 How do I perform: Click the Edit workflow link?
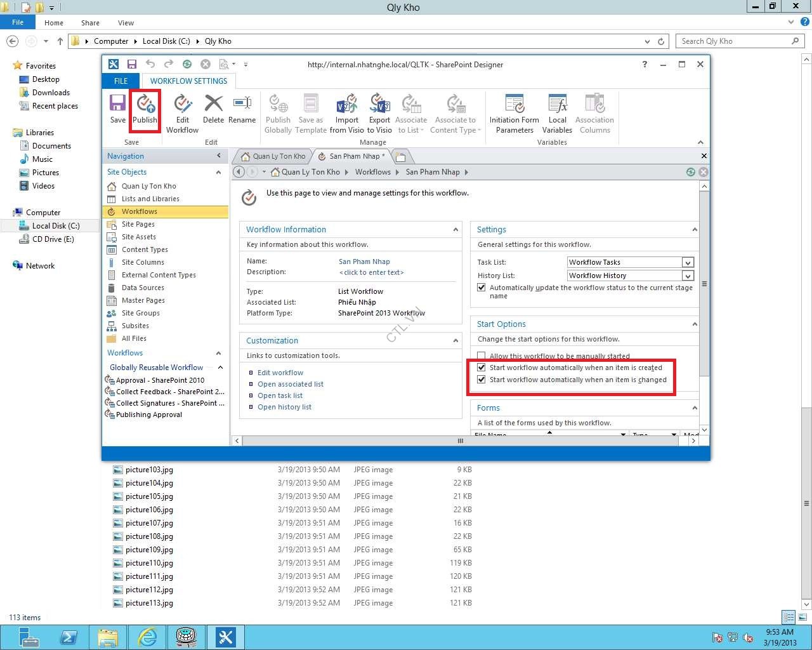pyautogui.click(x=280, y=373)
